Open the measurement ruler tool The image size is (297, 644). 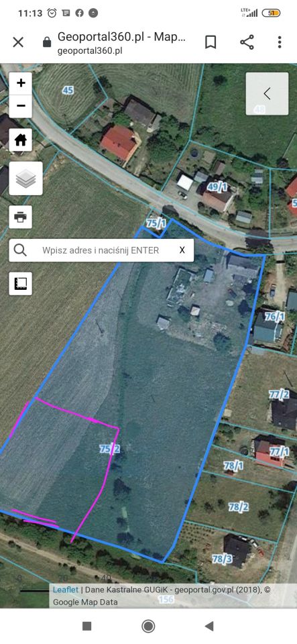click(21, 284)
